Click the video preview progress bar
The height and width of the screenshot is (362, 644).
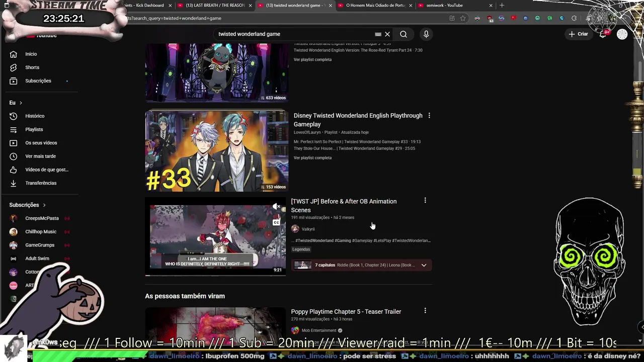[215, 275]
